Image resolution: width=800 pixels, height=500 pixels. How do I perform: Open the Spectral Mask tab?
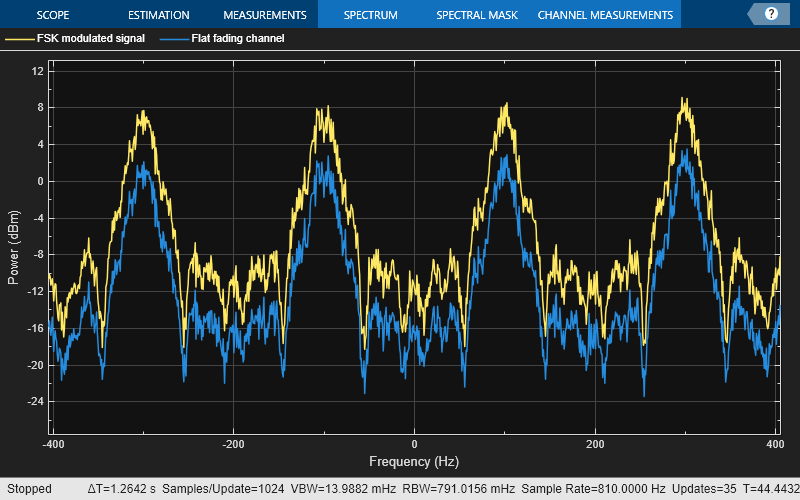tap(477, 15)
